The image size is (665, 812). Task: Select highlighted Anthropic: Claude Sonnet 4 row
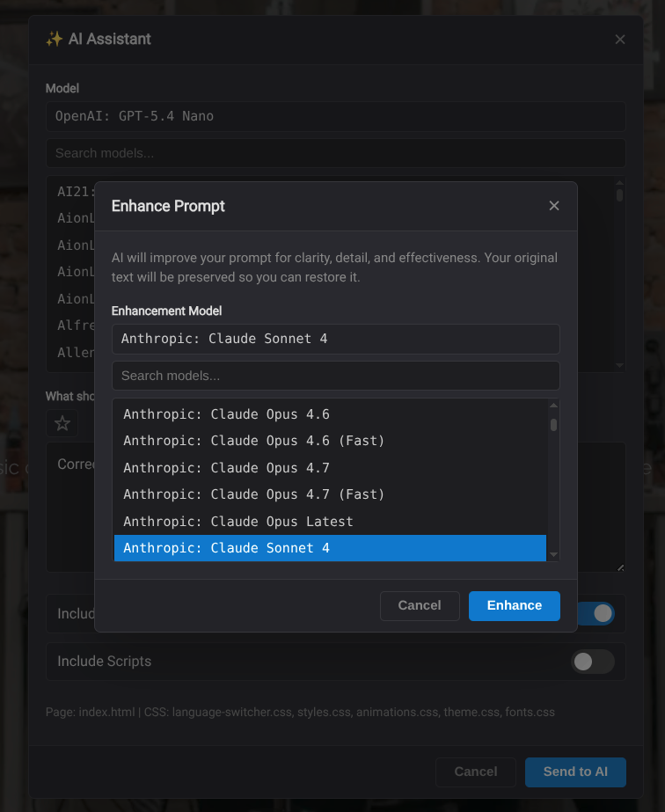pyautogui.click(x=330, y=548)
